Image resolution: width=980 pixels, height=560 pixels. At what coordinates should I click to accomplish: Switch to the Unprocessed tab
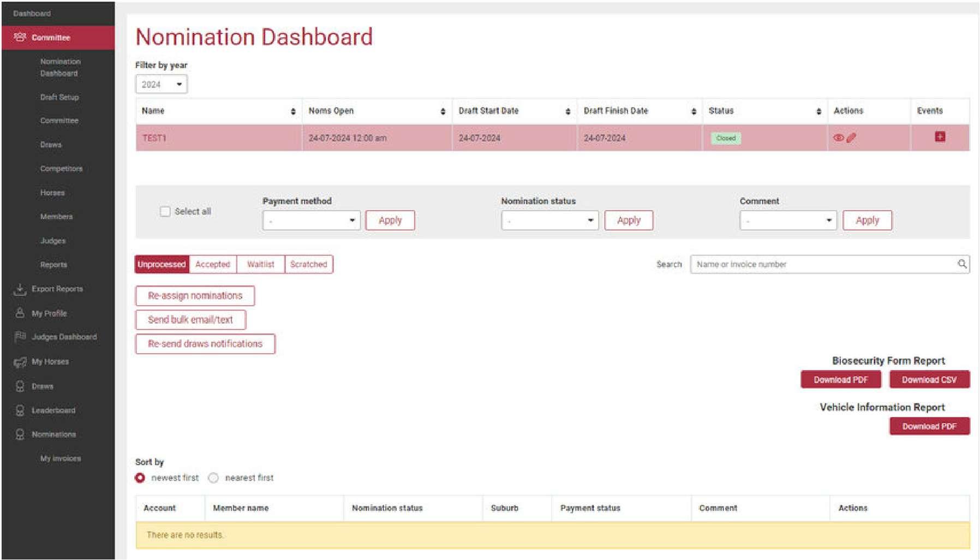click(162, 264)
